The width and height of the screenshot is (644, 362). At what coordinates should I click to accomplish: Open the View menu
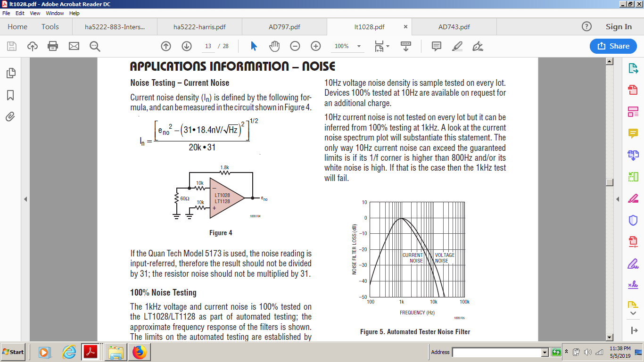point(35,13)
